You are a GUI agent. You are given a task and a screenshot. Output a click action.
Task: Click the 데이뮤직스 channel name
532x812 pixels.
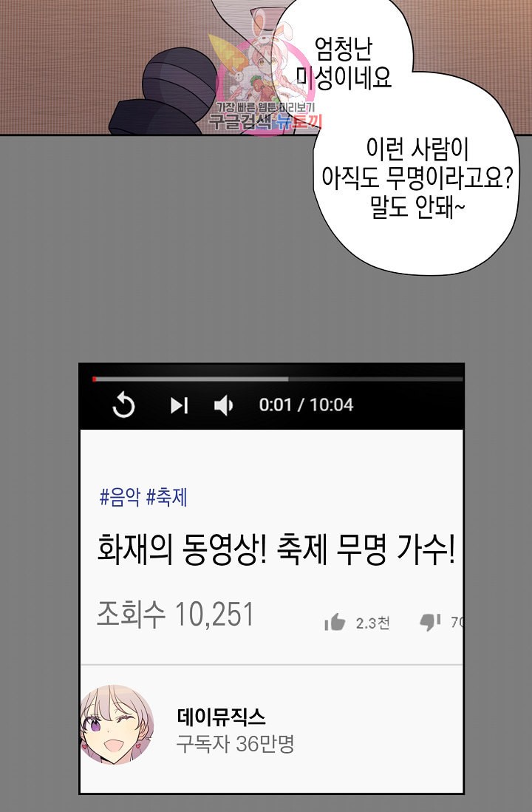pos(221,717)
